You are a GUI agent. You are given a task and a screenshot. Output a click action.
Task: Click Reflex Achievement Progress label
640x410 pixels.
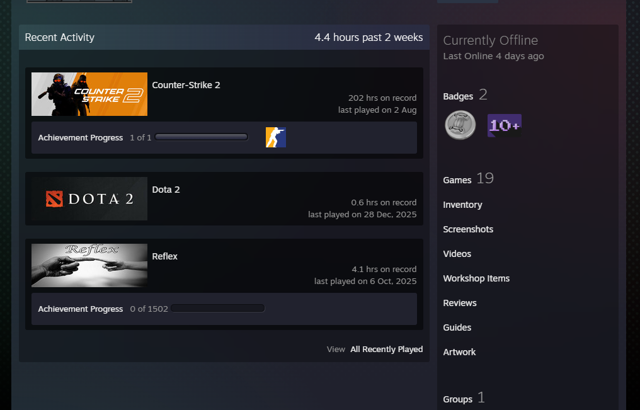(x=80, y=309)
